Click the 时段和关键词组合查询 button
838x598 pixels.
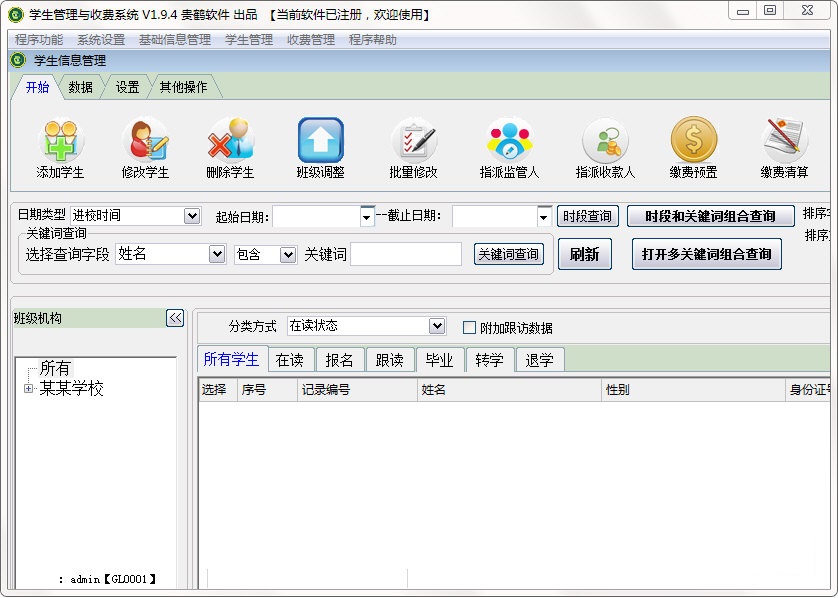(x=710, y=216)
